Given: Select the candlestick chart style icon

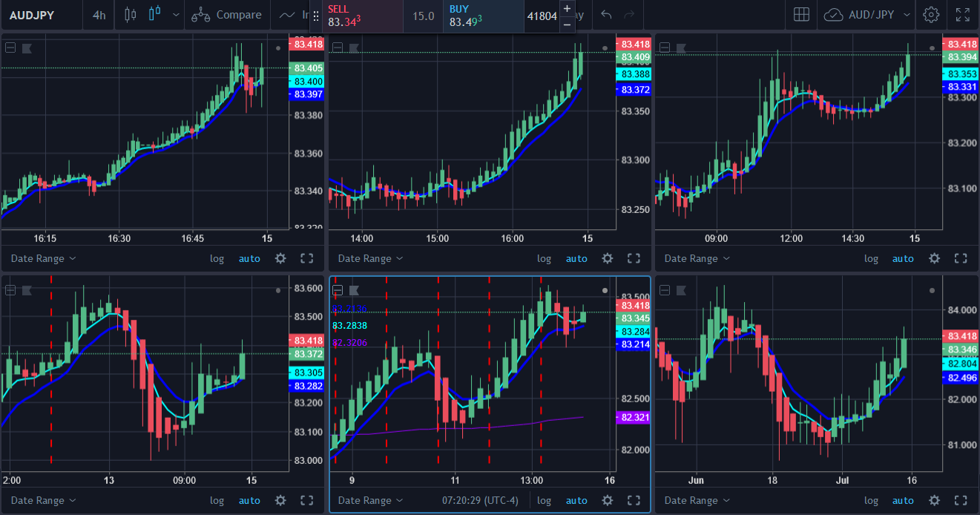Looking at the screenshot, I should (x=154, y=14).
